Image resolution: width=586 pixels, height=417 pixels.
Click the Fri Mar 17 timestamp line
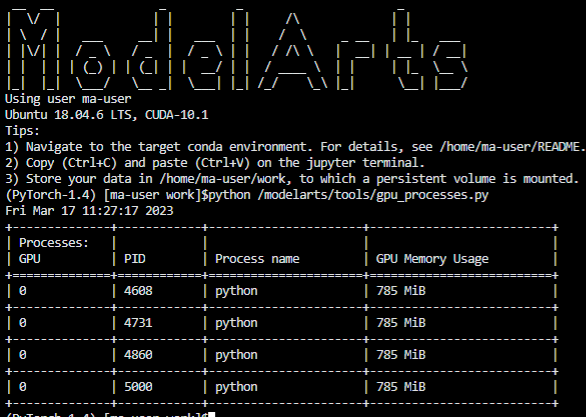coord(89,211)
